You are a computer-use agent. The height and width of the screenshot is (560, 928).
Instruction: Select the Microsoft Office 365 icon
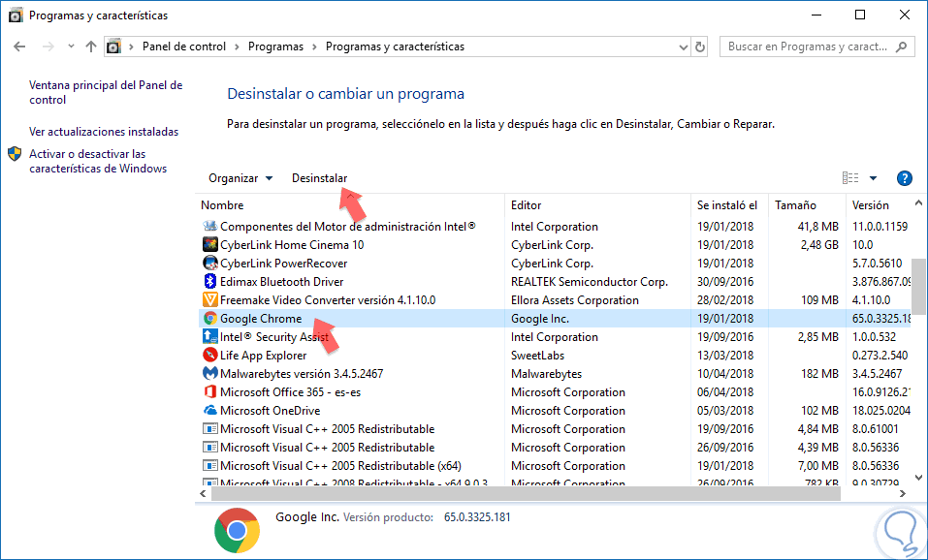click(x=210, y=391)
